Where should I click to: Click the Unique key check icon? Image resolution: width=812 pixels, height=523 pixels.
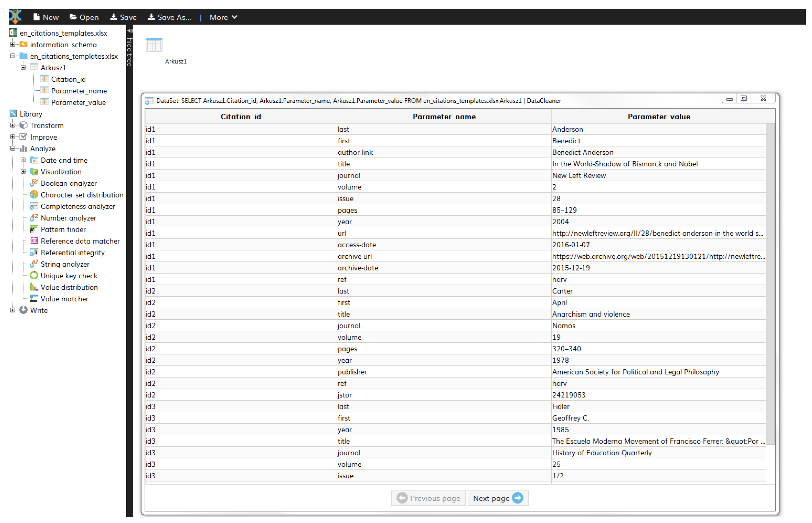tap(34, 276)
